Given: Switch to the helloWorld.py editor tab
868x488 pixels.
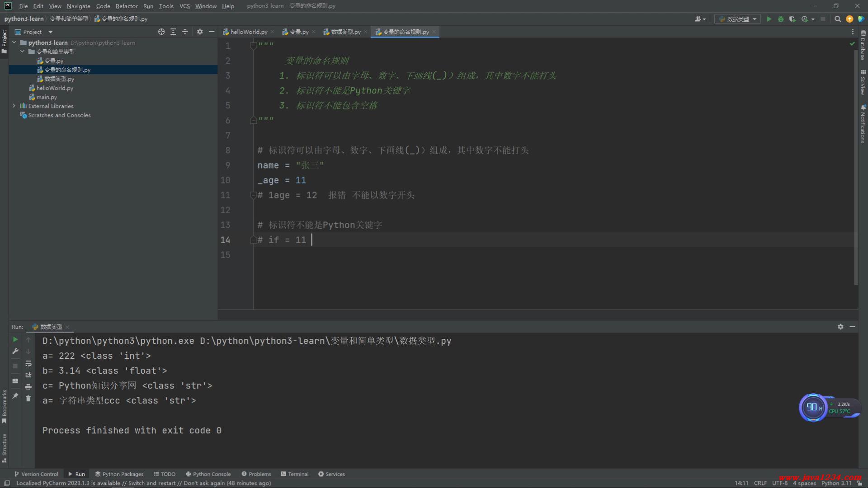Looking at the screenshot, I should click(x=248, y=32).
